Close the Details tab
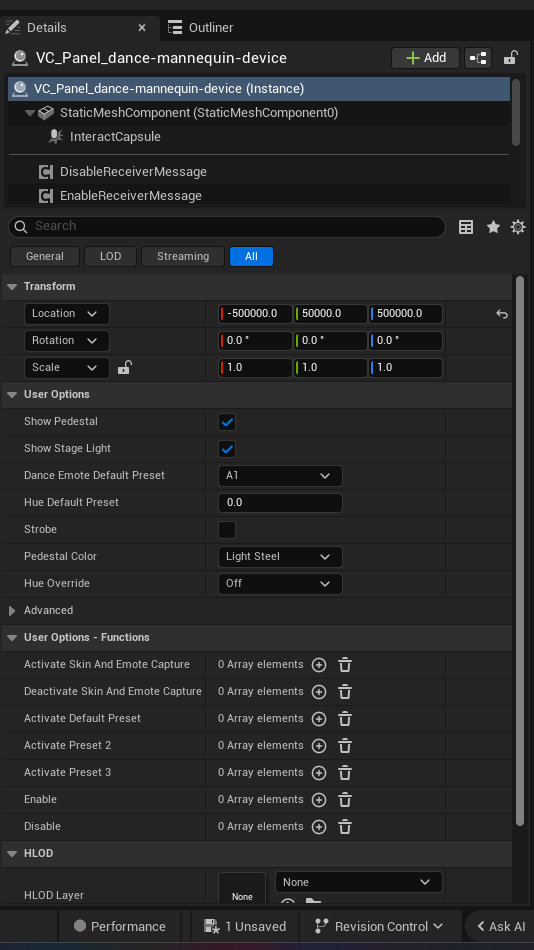 click(x=142, y=27)
